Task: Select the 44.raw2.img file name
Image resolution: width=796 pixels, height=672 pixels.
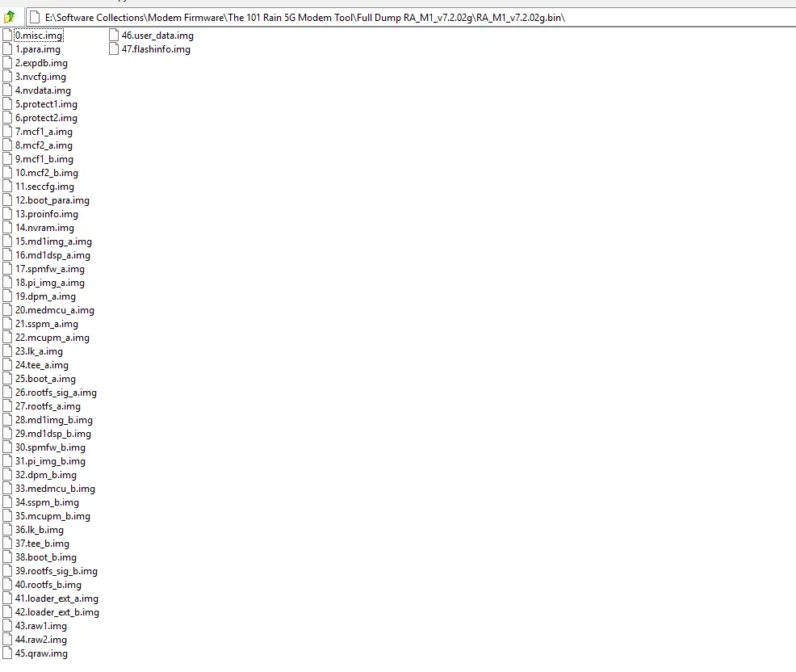Action: pos(41,639)
